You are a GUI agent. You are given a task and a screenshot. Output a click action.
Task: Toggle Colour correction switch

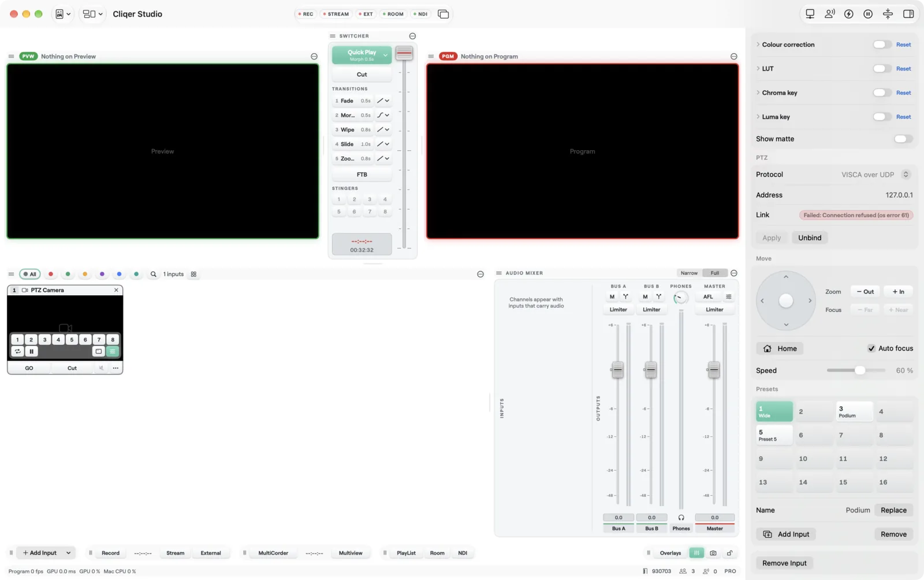[x=882, y=44]
